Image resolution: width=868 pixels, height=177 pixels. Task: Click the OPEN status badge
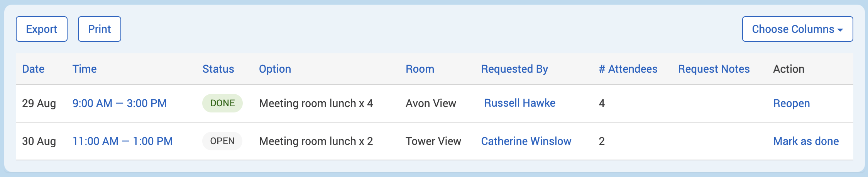click(222, 141)
